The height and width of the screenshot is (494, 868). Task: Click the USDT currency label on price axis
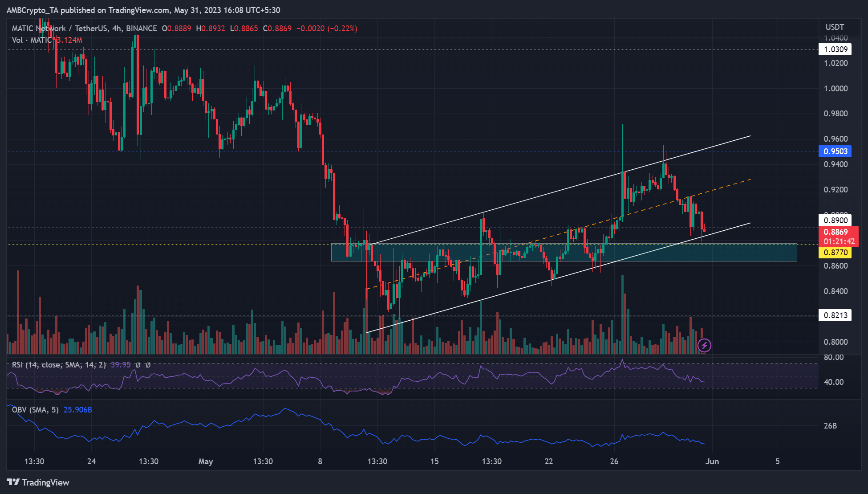(x=835, y=27)
